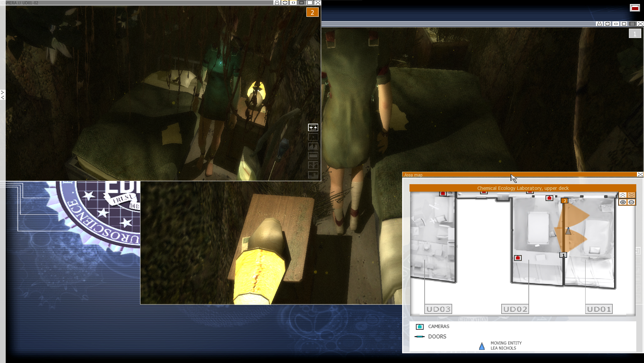
Task: Zoom out the area map with minus icon
Action: click(x=631, y=202)
